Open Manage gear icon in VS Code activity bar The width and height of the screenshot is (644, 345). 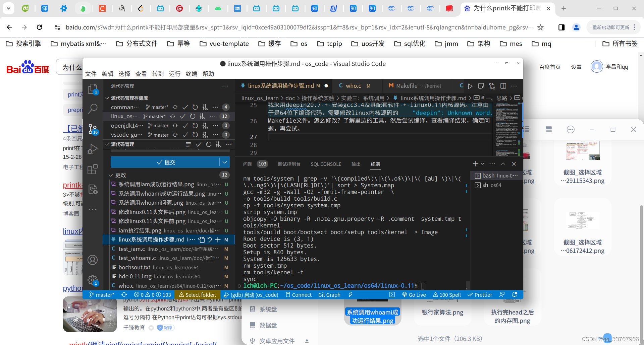point(93,280)
